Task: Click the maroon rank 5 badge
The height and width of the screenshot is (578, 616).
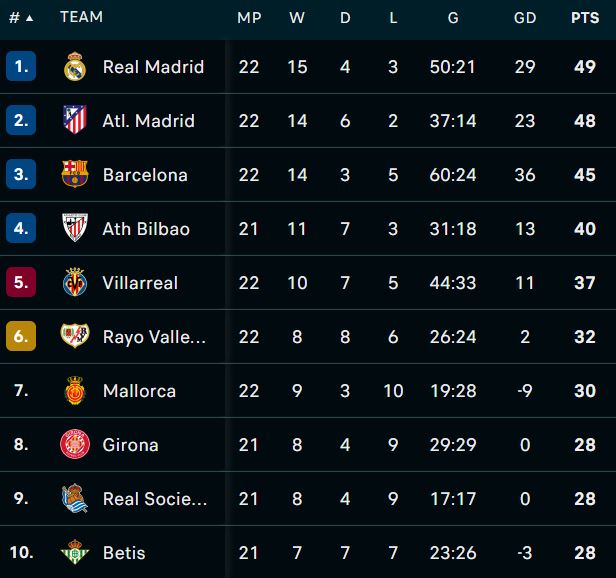Action: click(x=21, y=282)
